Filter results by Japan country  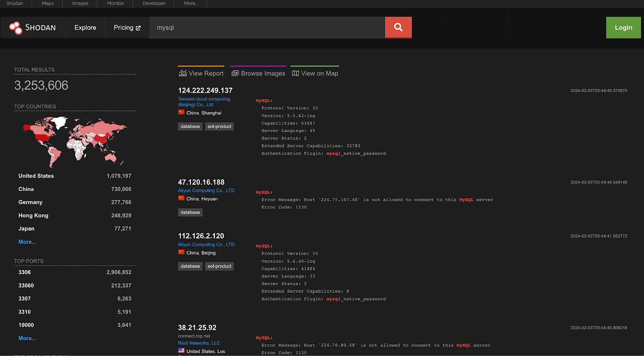(x=26, y=229)
